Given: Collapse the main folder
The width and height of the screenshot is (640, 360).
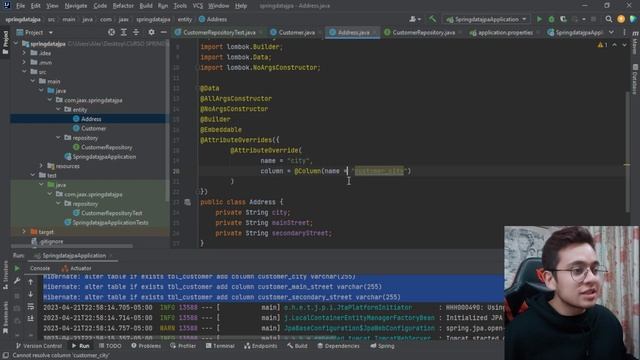Looking at the screenshot, I should [33, 81].
